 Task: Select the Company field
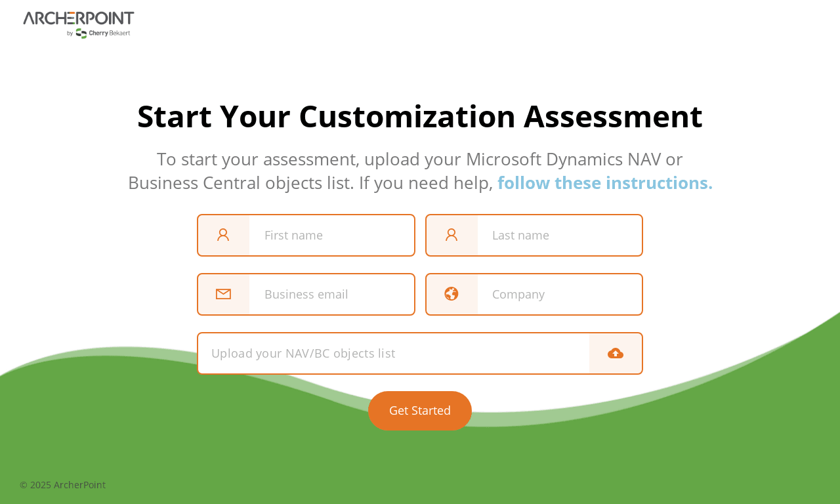tap(534, 294)
